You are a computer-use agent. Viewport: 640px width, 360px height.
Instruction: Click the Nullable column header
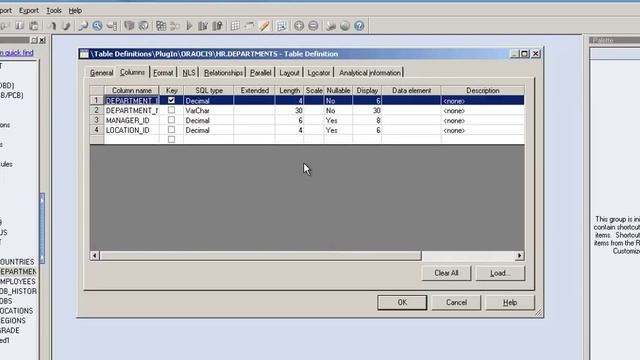[338, 91]
